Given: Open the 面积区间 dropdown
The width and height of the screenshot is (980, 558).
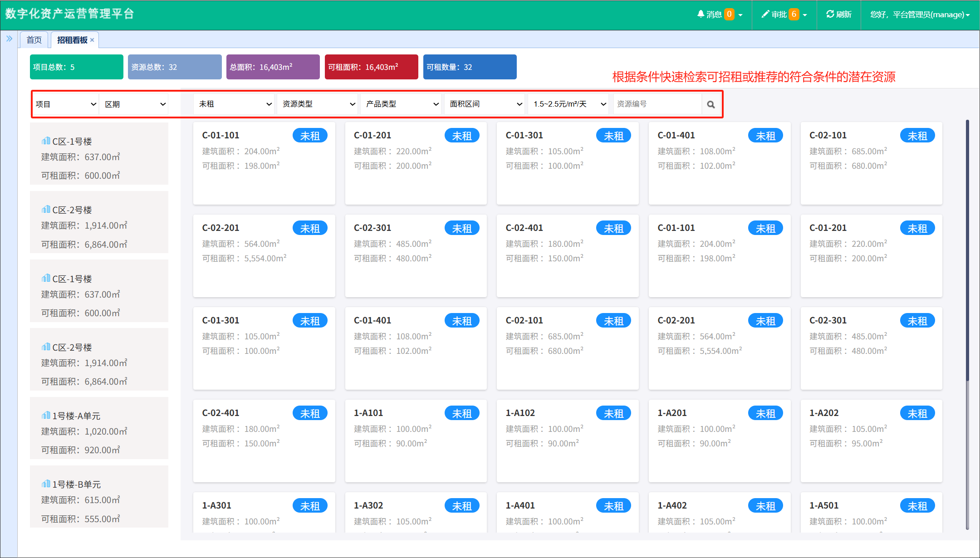Looking at the screenshot, I should pyautogui.click(x=485, y=104).
